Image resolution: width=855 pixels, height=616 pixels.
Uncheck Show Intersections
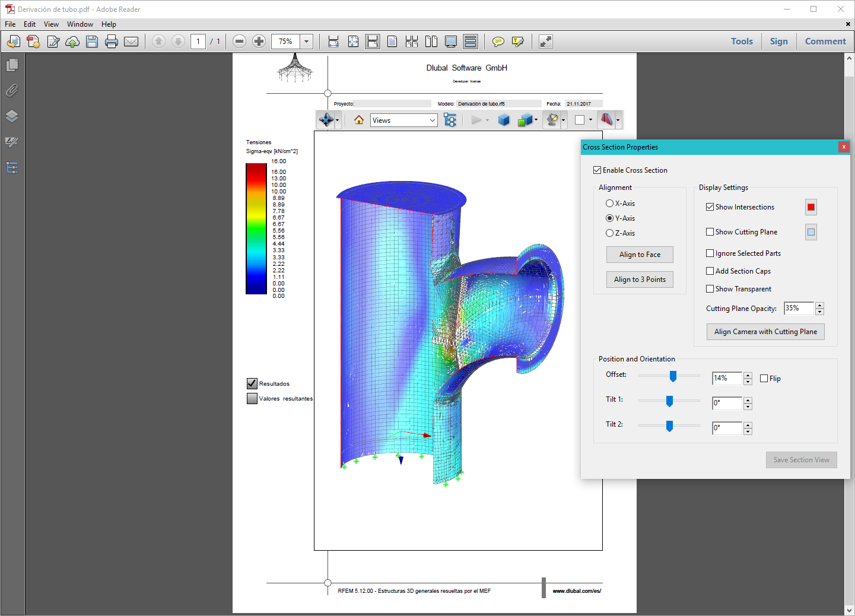tap(710, 207)
